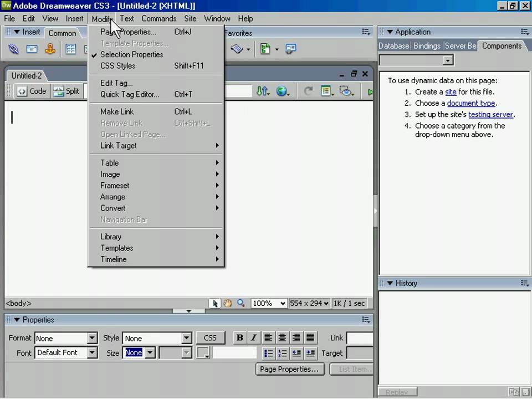Expand the Link Target submenu
This screenshot has height=399, width=532.
(156, 146)
